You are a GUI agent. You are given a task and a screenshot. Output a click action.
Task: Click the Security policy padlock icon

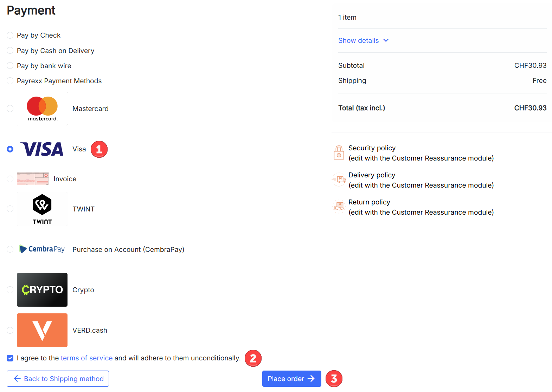[339, 153]
